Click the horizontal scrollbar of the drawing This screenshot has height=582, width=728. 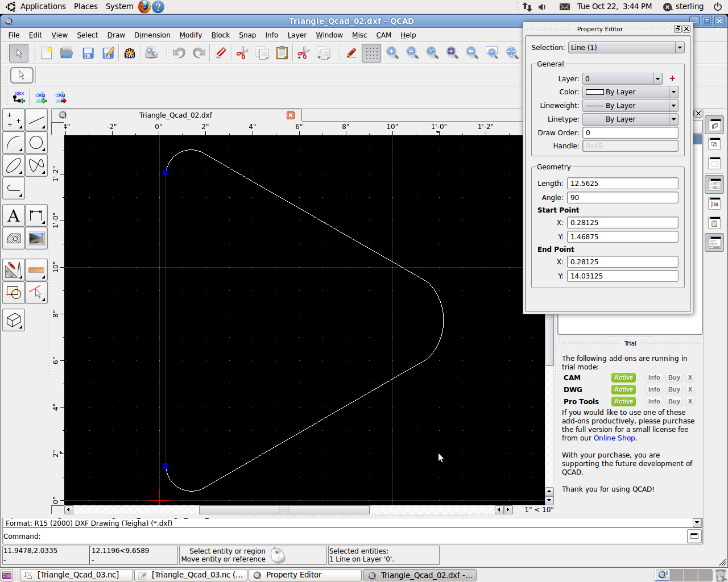click(x=284, y=510)
